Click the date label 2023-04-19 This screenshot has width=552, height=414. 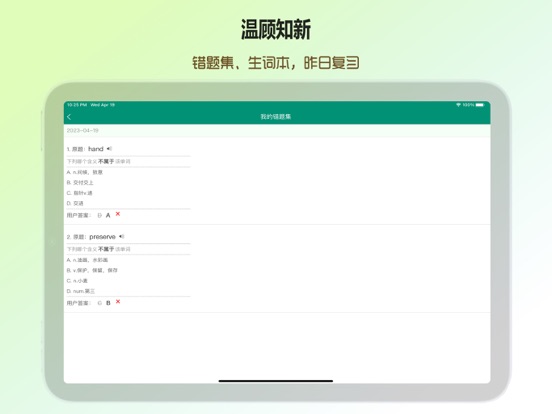click(x=83, y=131)
